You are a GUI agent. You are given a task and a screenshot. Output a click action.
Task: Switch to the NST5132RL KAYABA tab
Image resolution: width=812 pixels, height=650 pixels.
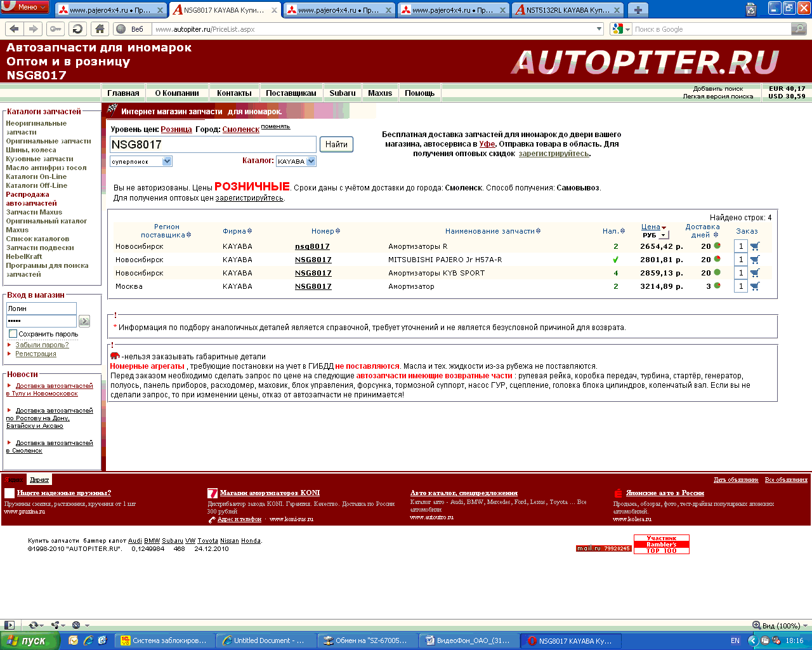568,10
